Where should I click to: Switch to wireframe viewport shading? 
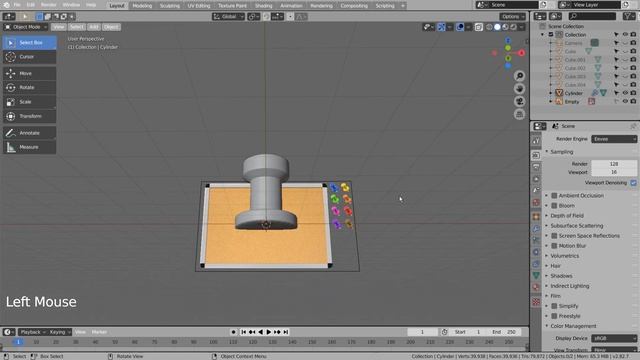(x=489, y=27)
